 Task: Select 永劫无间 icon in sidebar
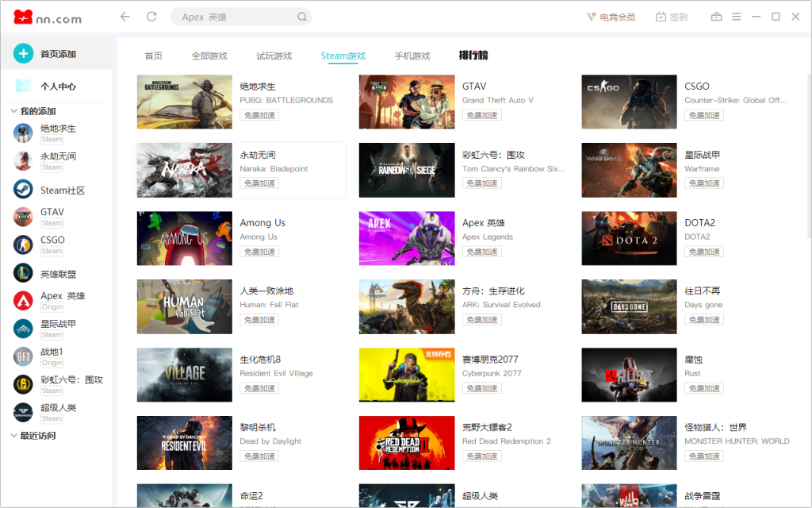click(23, 161)
